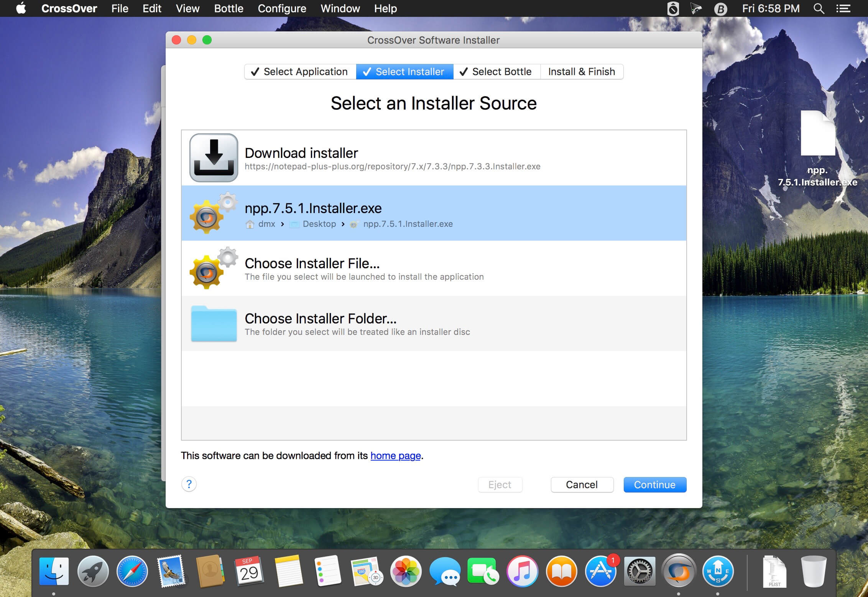Click the paper-plane status icon in menu bar
868x597 pixels.
(x=696, y=8)
